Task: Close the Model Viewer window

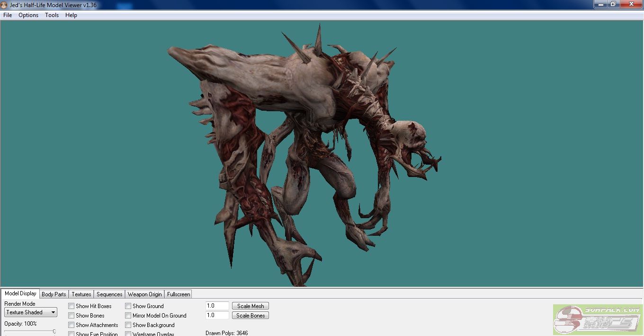Action: (x=631, y=4)
